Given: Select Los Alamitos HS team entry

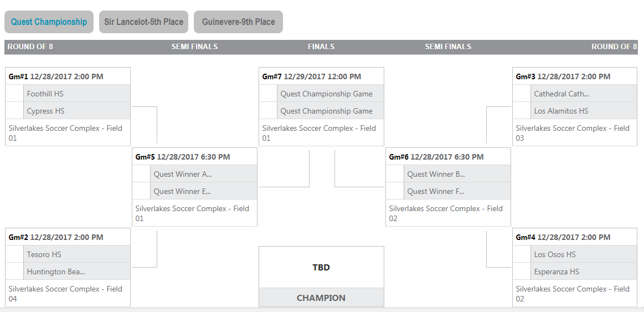Looking at the screenshot, I should (561, 111).
